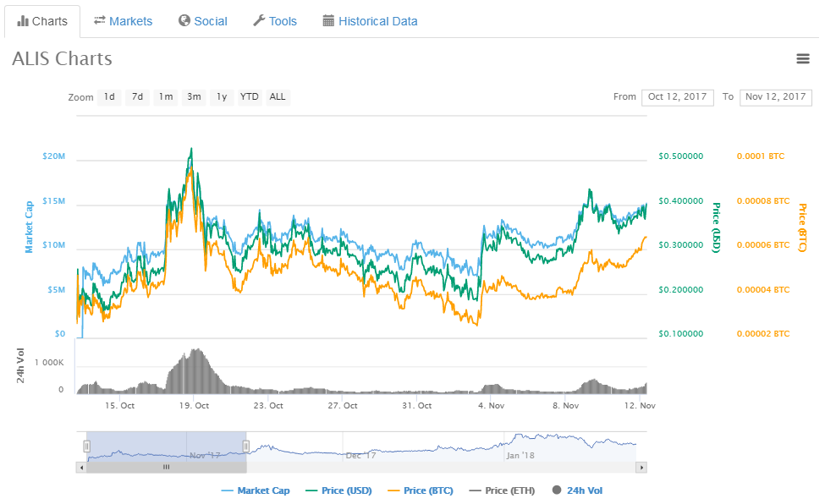
Task: Click the To date field Nov 12, 2017
Action: click(775, 97)
